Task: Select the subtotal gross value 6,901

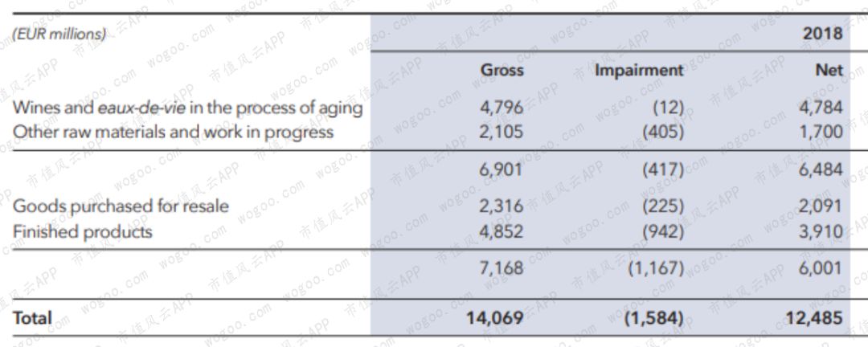Action: click(x=502, y=169)
